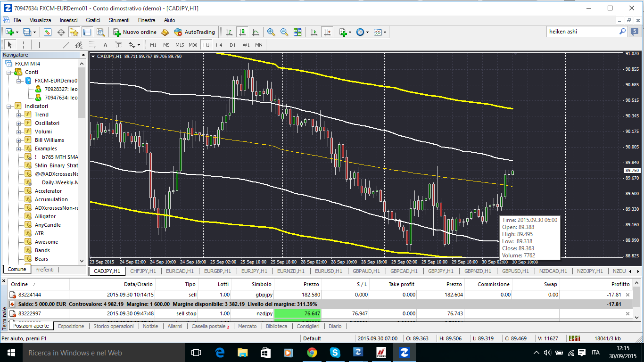The image size is (644, 362).
Task: Open Skype from the Windows taskbar
Action: [x=335, y=352]
